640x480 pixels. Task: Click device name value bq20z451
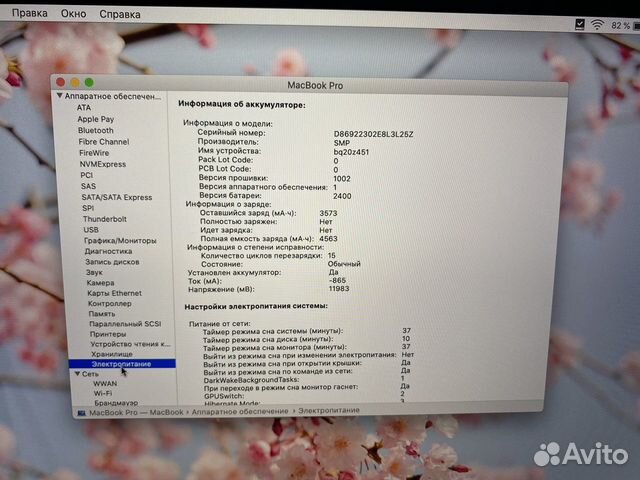coord(351,152)
